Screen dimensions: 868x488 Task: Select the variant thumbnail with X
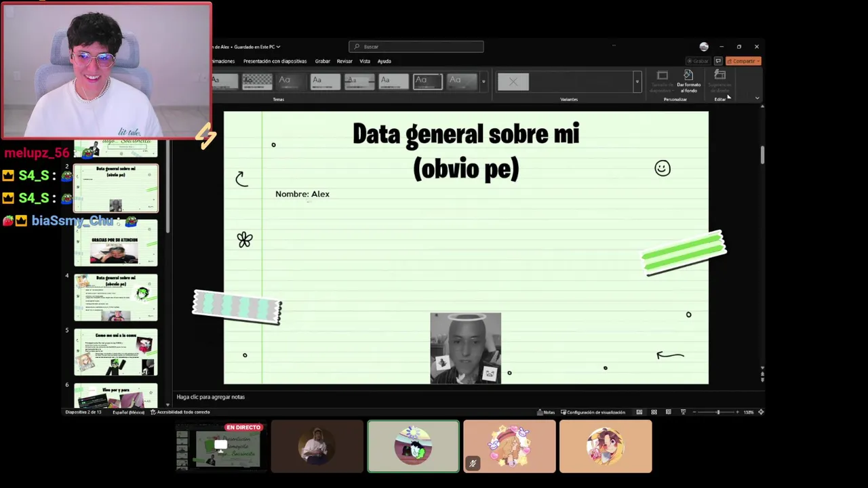(x=513, y=81)
